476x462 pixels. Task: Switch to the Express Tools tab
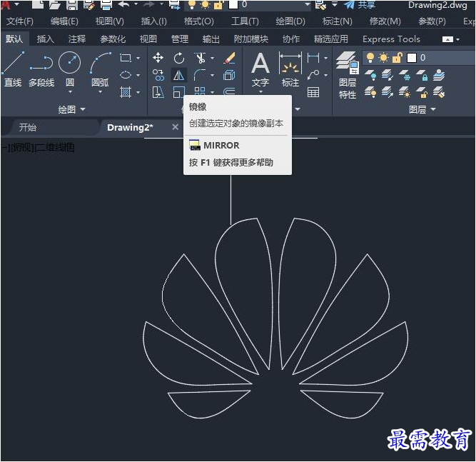391,39
